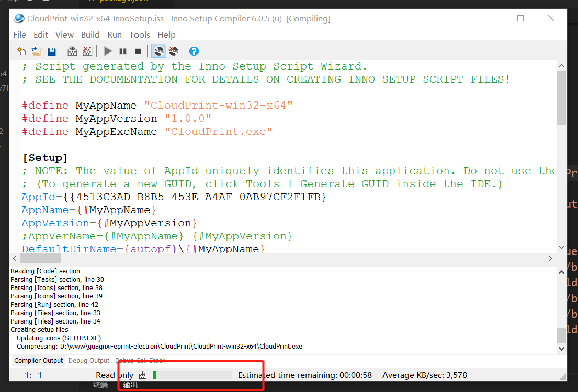Open the View menu

coord(64,34)
